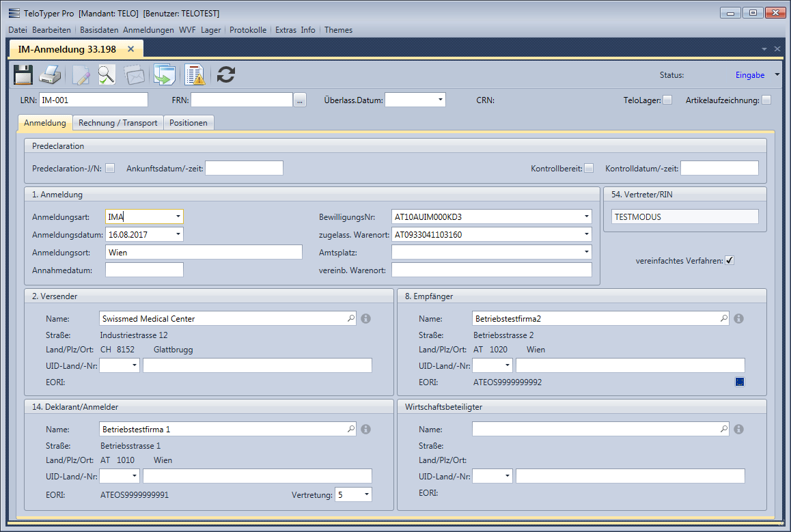Open the Themes menu
Screen dimensions: 791x532
(339, 30)
